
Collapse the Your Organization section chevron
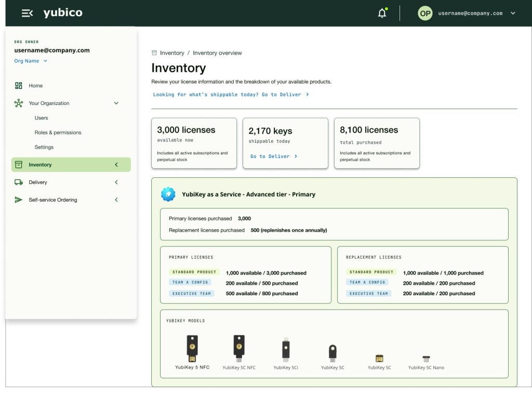coord(116,103)
